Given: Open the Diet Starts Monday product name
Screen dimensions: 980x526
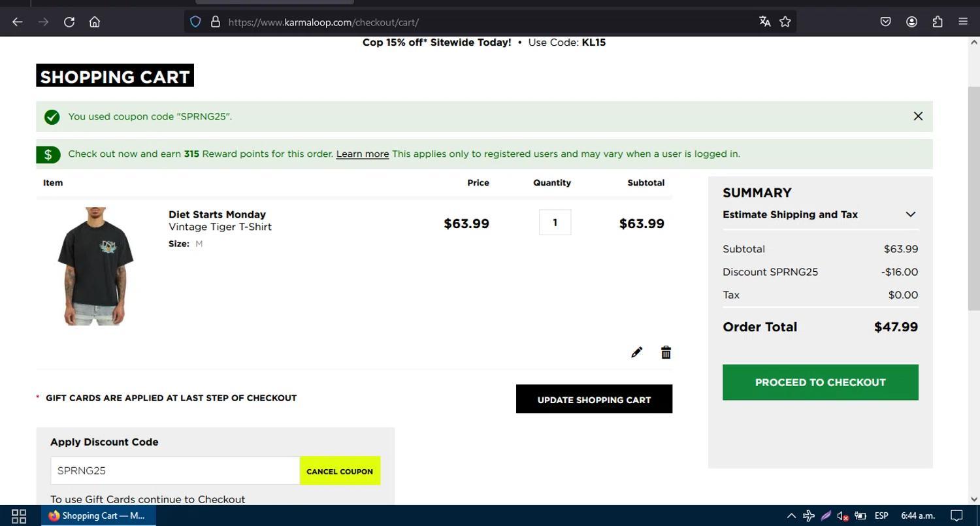Looking at the screenshot, I should point(217,214).
